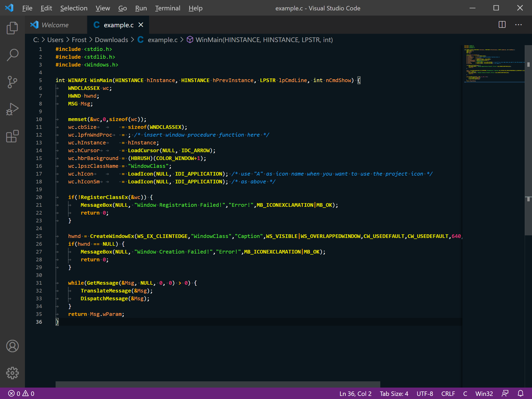
Task: Expand the Downloads breadcrumb
Action: [111, 40]
